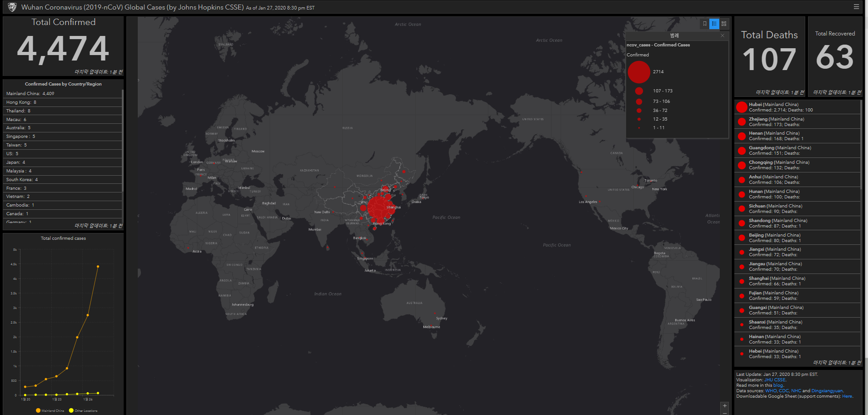Select the Henan province row
This screenshot has width=868, height=415.
(797, 136)
